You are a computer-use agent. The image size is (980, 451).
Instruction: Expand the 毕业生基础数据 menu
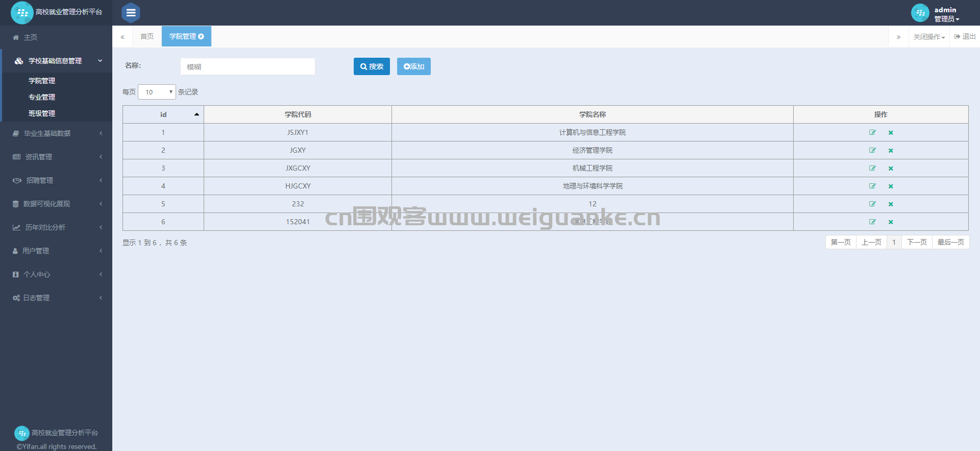tap(56, 133)
